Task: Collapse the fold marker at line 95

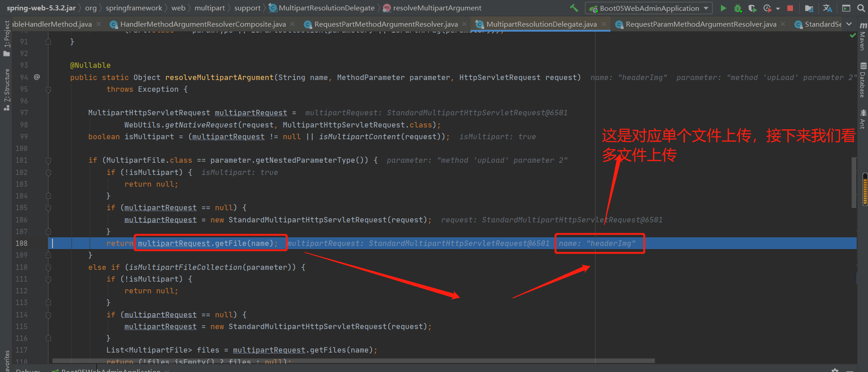Action: click(48, 89)
